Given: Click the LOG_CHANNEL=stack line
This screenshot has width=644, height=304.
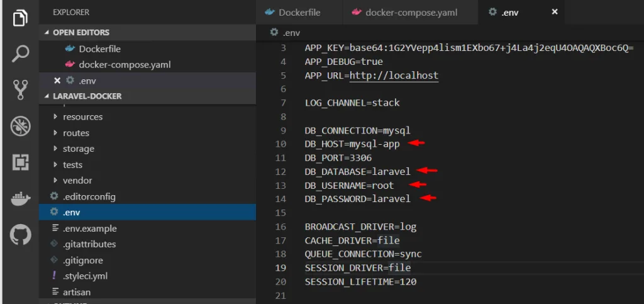Looking at the screenshot, I should (x=352, y=103).
